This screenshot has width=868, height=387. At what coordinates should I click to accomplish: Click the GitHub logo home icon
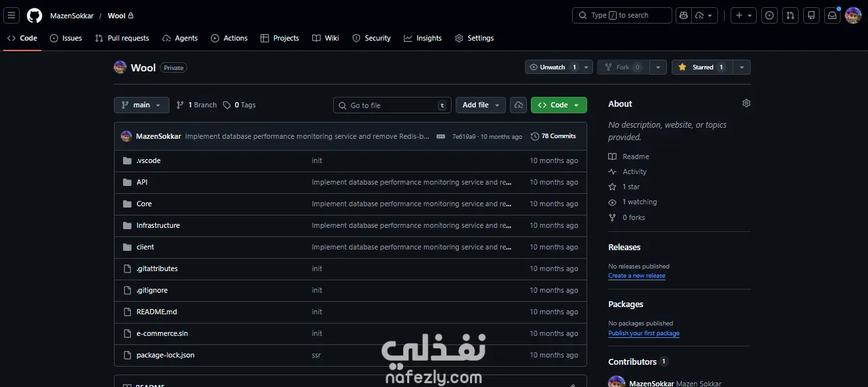point(35,16)
